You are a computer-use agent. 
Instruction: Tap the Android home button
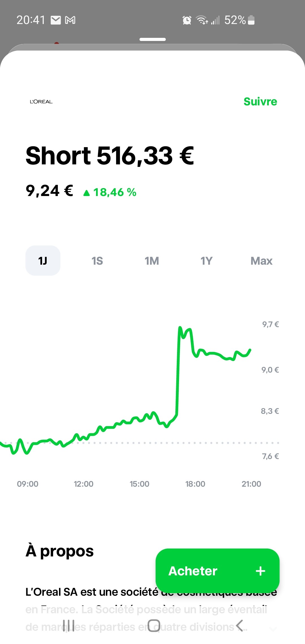[154, 625]
